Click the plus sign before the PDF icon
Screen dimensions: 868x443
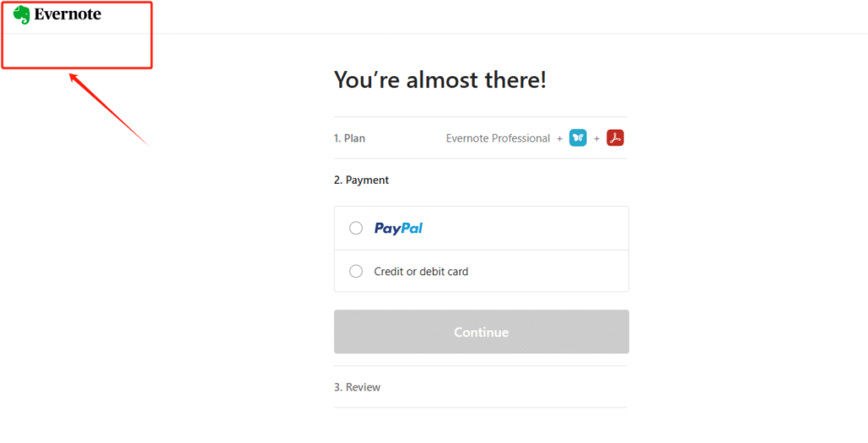tap(597, 138)
